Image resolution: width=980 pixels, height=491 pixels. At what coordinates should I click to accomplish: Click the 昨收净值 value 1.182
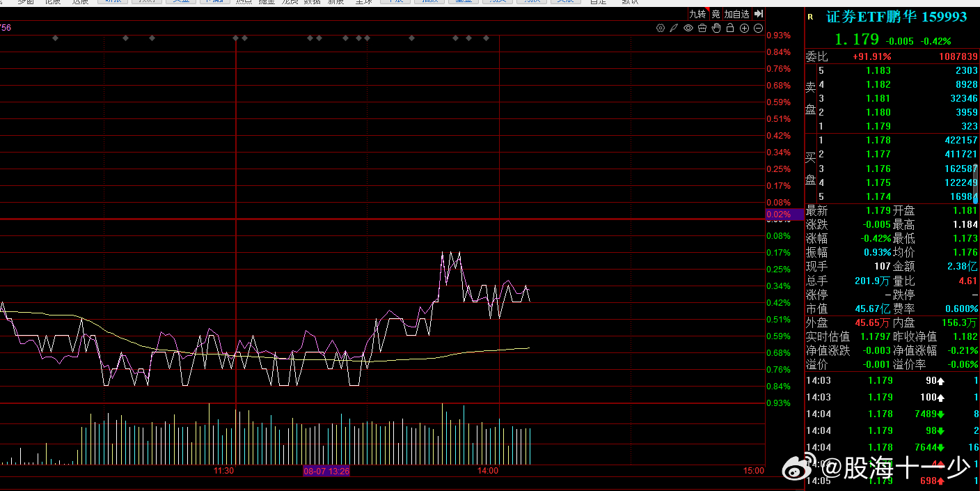965,336
